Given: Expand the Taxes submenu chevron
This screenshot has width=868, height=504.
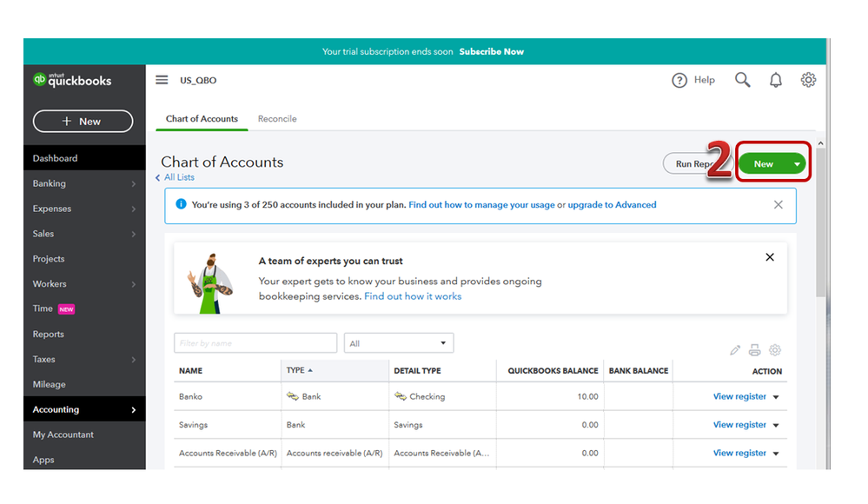Looking at the screenshot, I should click(x=134, y=360).
